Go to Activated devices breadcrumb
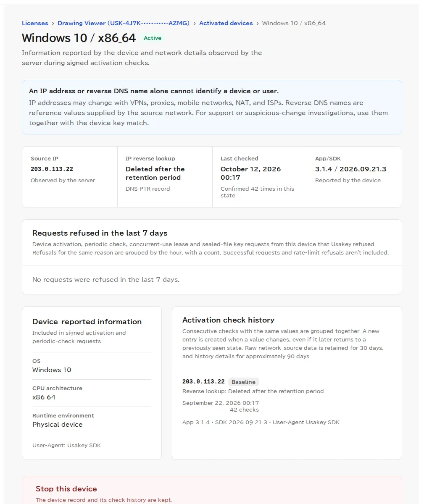Screen dimensions: 424x504 226,23
